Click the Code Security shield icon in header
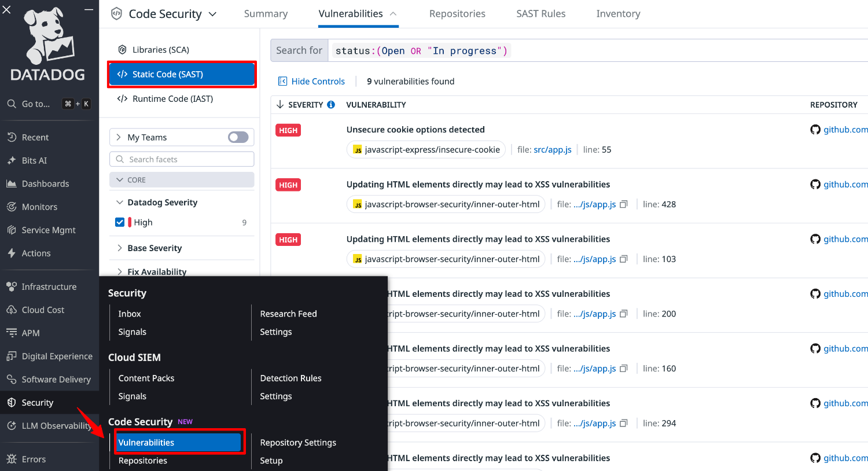Viewport: 868px width, 471px height. (x=116, y=14)
